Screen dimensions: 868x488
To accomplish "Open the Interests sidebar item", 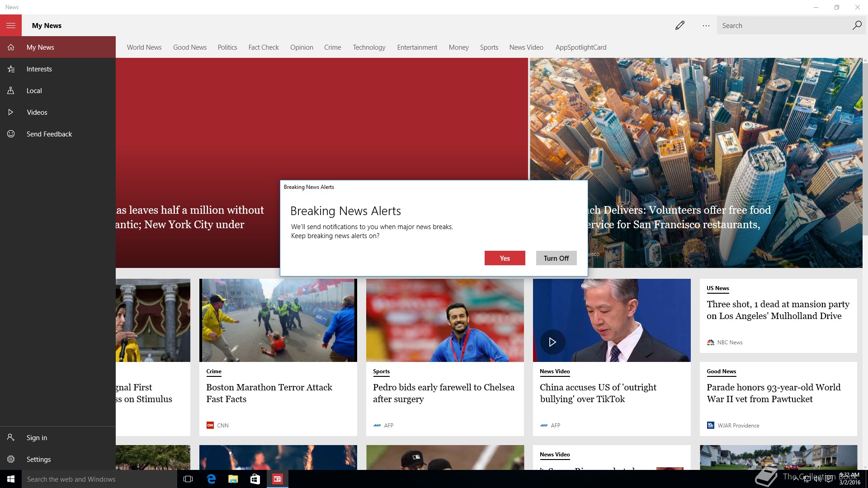I will coord(58,69).
